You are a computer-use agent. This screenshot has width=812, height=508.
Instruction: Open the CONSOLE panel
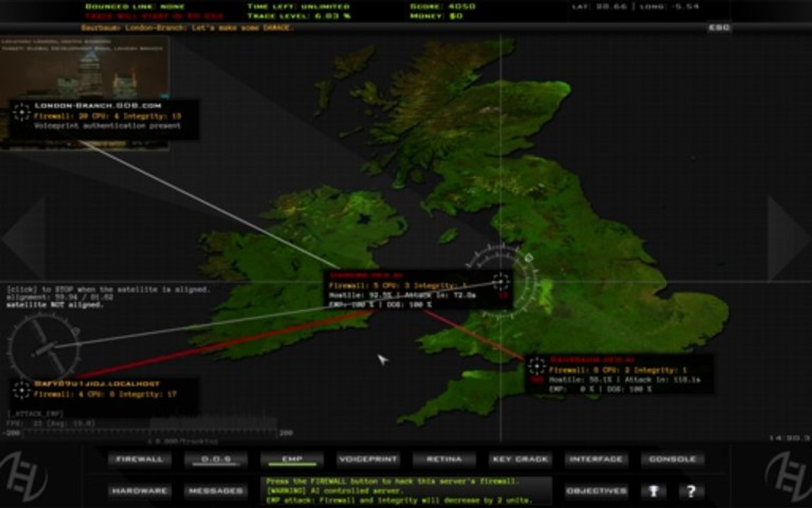point(672,459)
